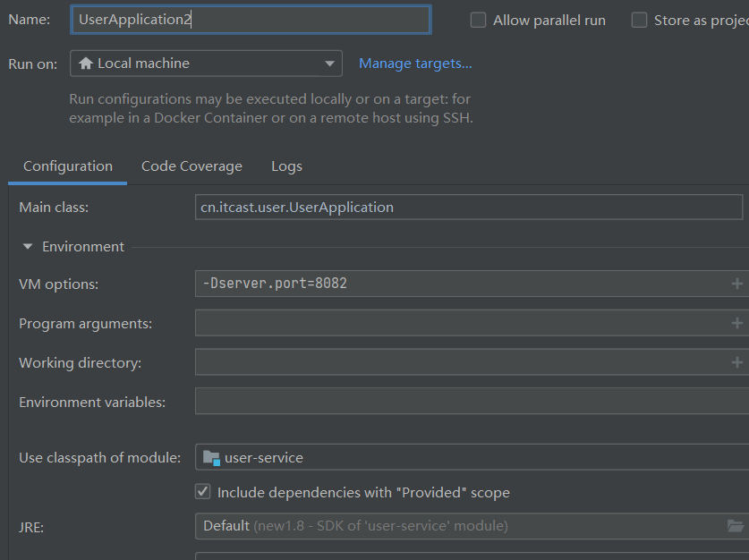Click the Local machine home icon
Image resolution: width=749 pixels, height=560 pixels.
(x=86, y=64)
